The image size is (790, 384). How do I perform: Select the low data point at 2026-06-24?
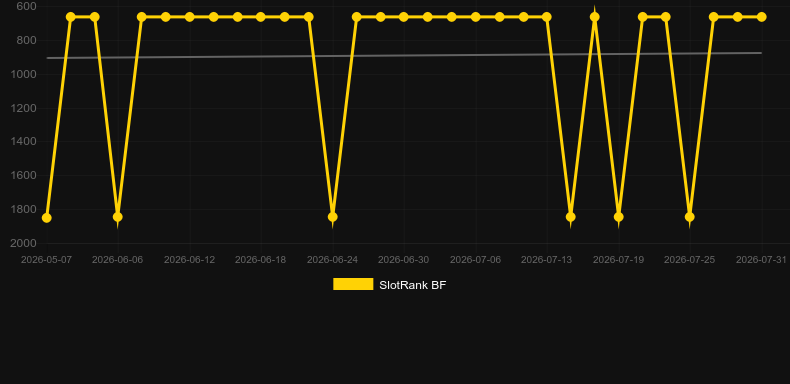click(x=333, y=217)
